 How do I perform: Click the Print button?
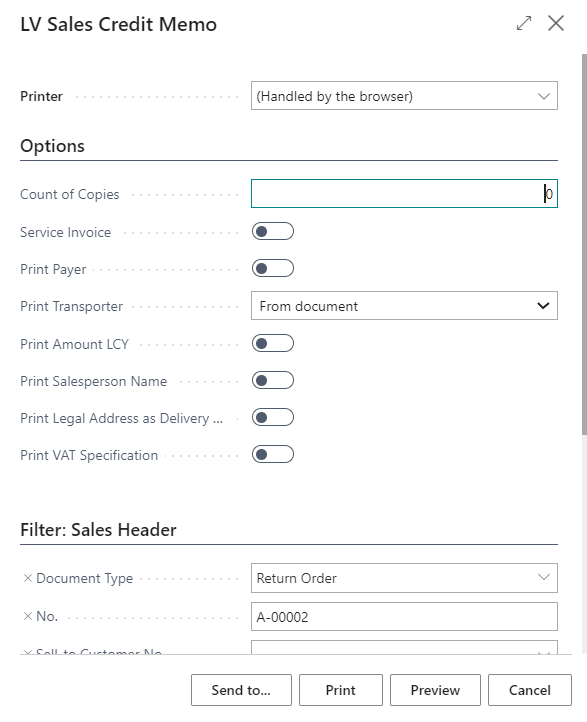pos(341,690)
